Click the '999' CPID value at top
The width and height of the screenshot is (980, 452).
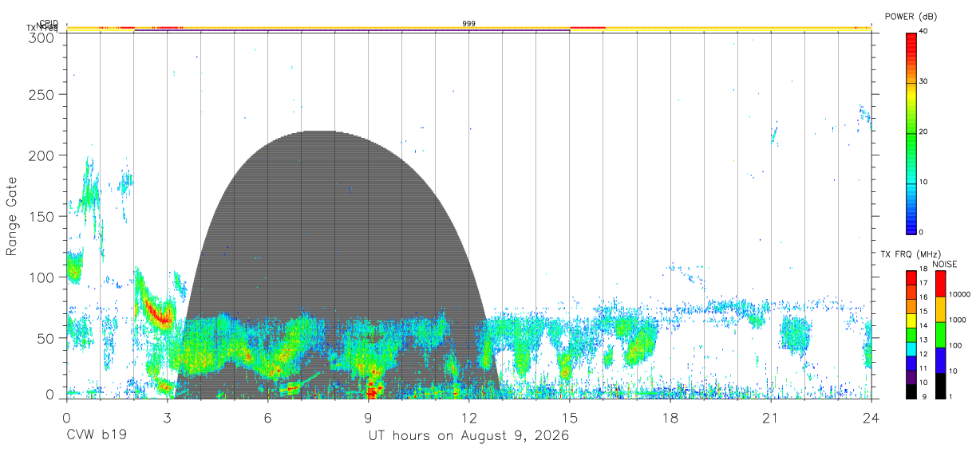click(x=469, y=24)
